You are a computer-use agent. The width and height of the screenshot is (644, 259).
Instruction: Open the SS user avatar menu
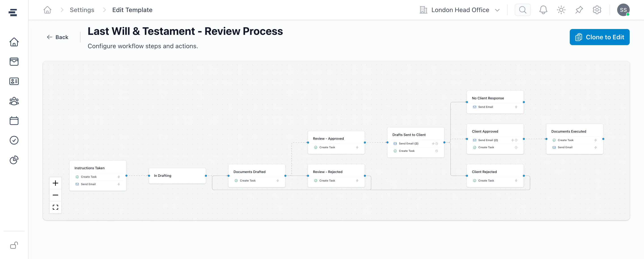[x=623, y=10]
